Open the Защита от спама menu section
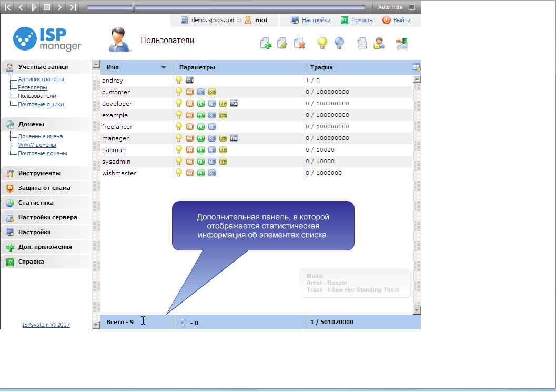Screen dimensions: 556x392 tap(44, 188)
